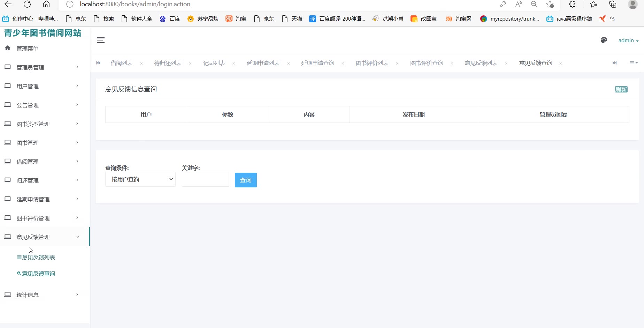Open the collections icon
The image size is (644, 328).
[x=613, y=4]
